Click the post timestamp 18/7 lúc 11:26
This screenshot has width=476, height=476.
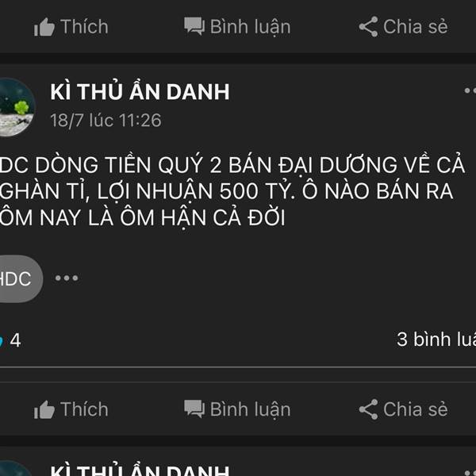click(x=106, y=121)
